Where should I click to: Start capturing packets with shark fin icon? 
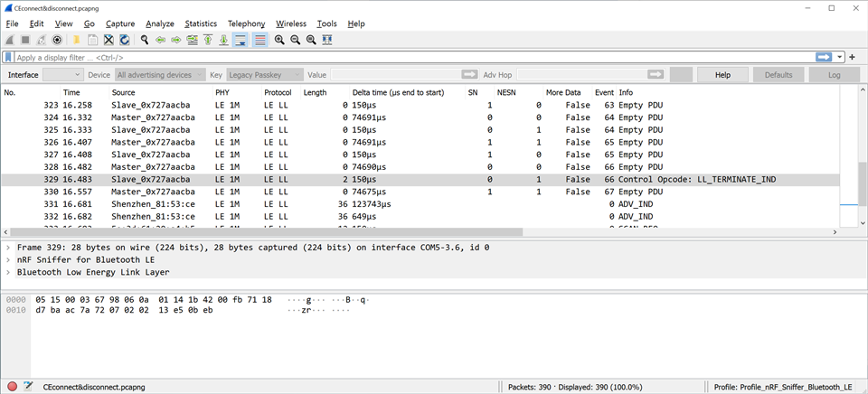tap(9, 40)
